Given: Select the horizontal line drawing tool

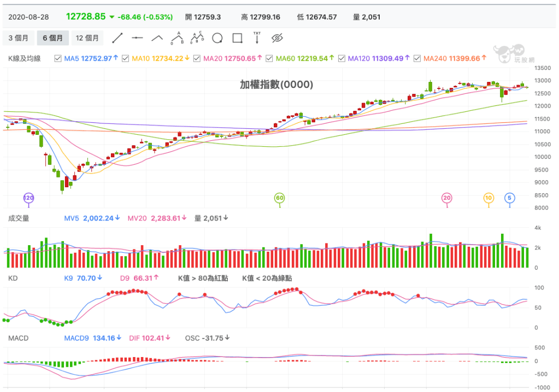Looking at the screenshot, I should click(x=137, y=38).
